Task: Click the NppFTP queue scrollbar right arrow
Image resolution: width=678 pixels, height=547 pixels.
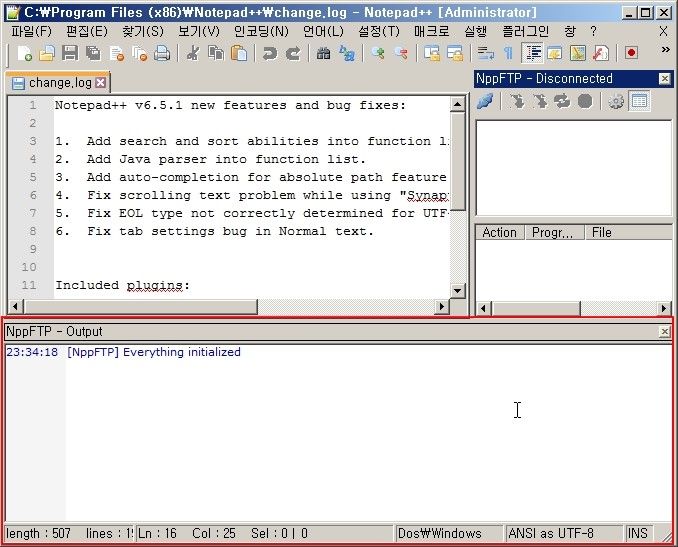Action: click(664, 309)
